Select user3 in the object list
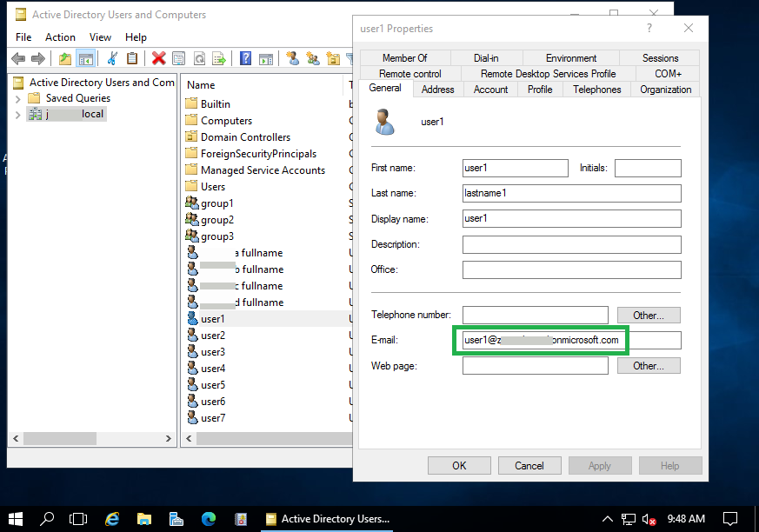Screen dimensions: 759x532 pyautogui.click(x=213, y=352)
